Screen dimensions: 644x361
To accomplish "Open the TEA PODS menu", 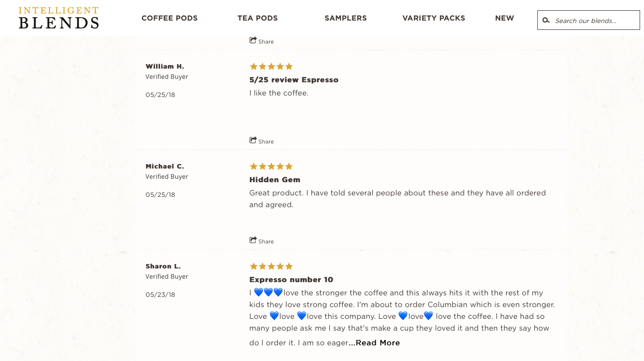I will pos(257,18).
